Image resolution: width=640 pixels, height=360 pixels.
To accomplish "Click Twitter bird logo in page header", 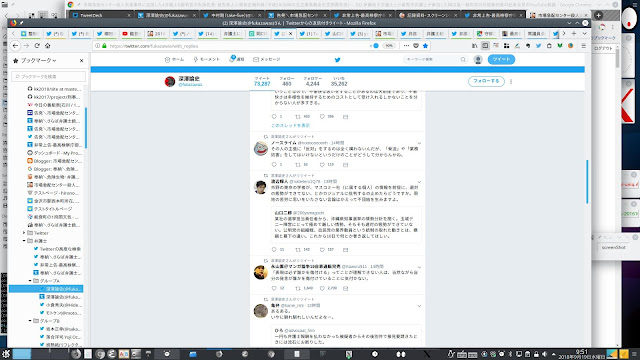I will (x=338, y=60).
